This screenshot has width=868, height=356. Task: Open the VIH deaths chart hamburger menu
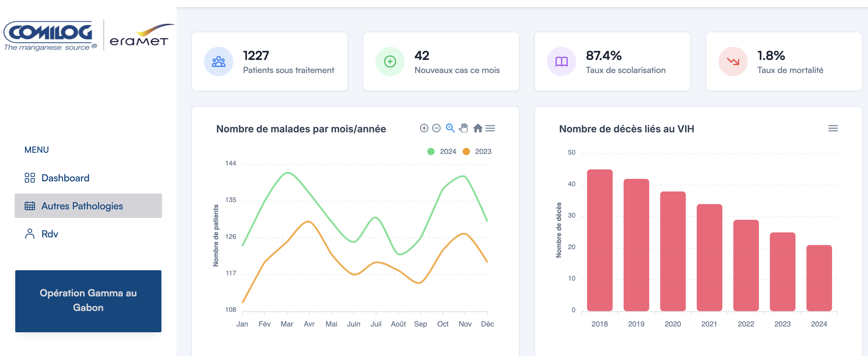(833, 128)
